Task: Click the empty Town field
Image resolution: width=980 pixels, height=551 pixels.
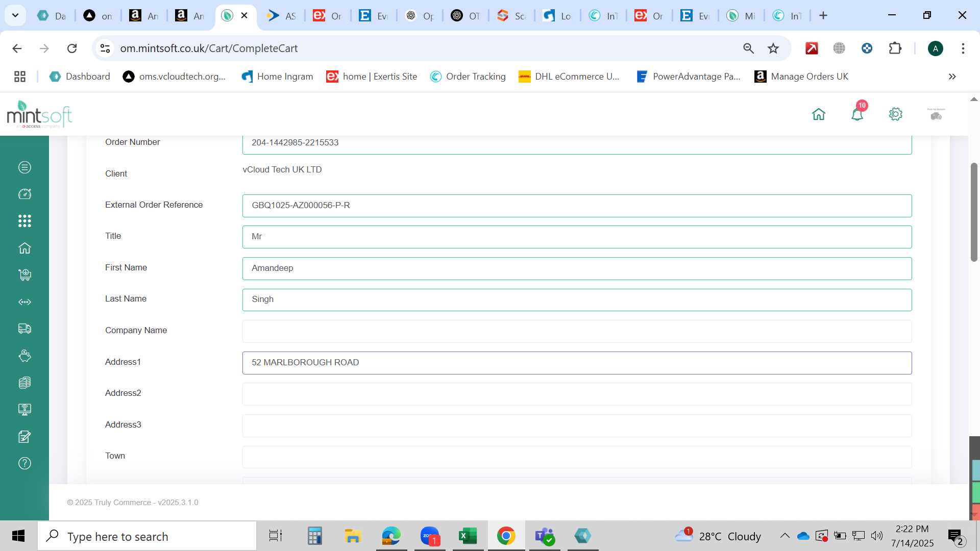Action: coord(577,457)
